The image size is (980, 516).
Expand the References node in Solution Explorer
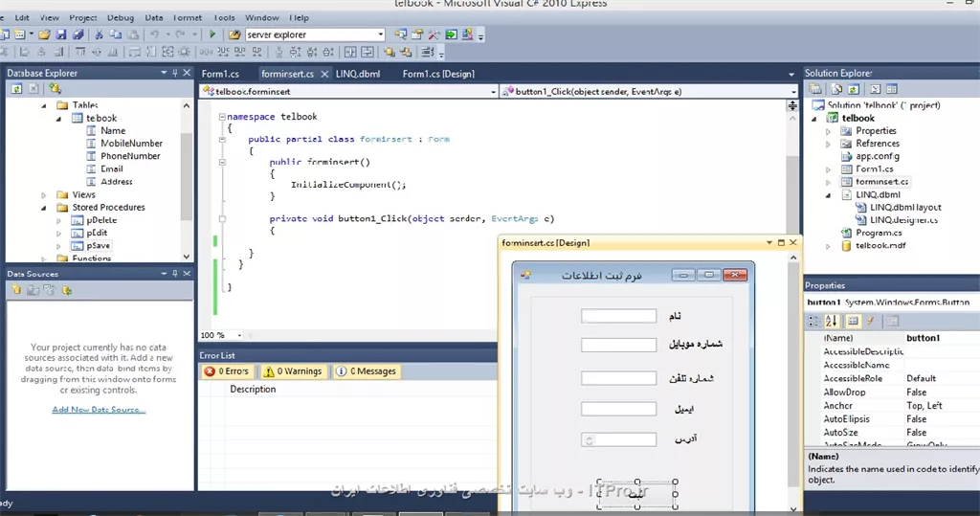coord(829,144)
